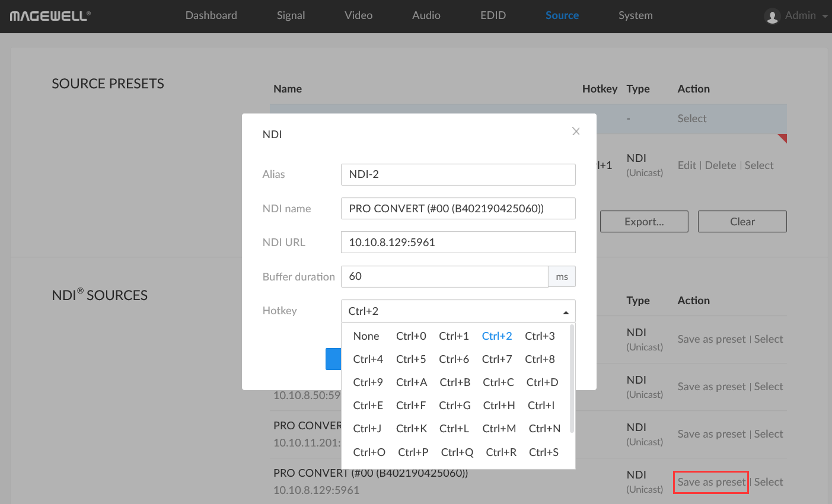Click Ctrl+R in the dropdown

tap(501, 452)
